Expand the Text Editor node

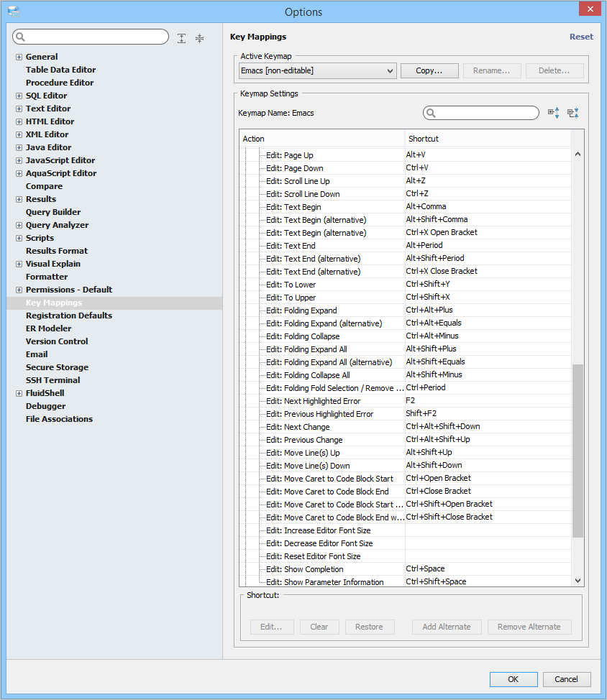(x=19, y=109)
